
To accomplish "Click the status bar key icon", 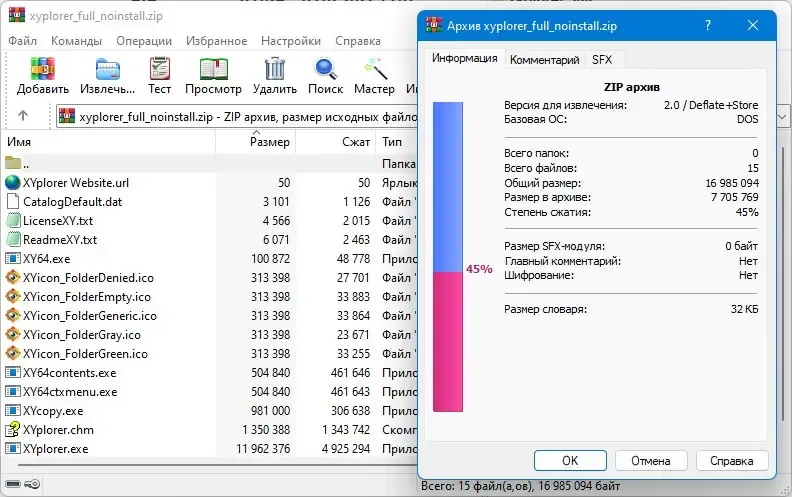I will [x=32, y=484].
